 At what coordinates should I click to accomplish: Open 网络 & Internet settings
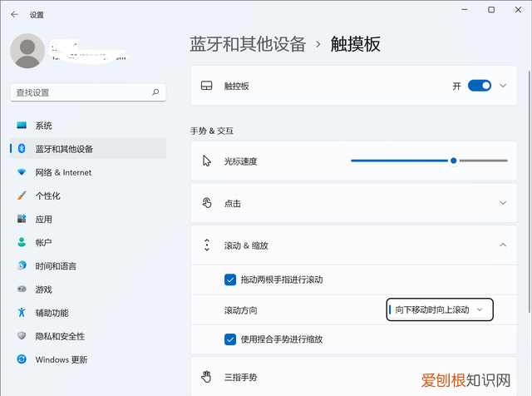tap(88, 172)
